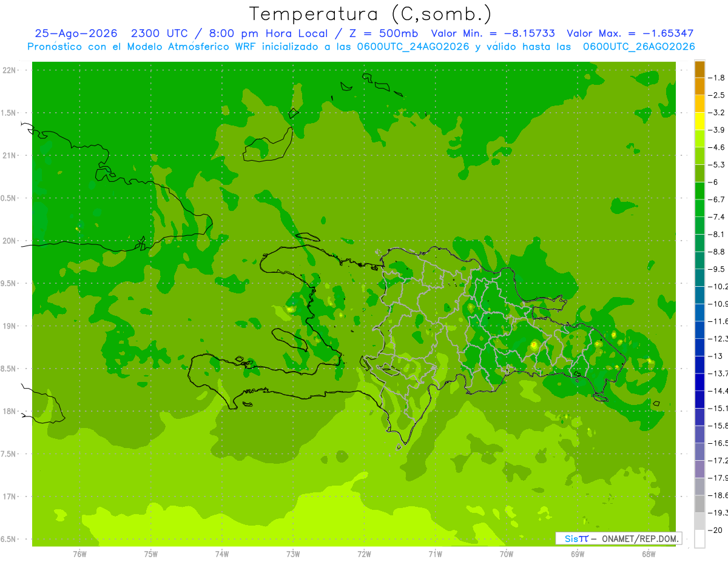728x562 pixels.
Task: Click the "75W" longitude axis label
Action: tap(150, 554)
